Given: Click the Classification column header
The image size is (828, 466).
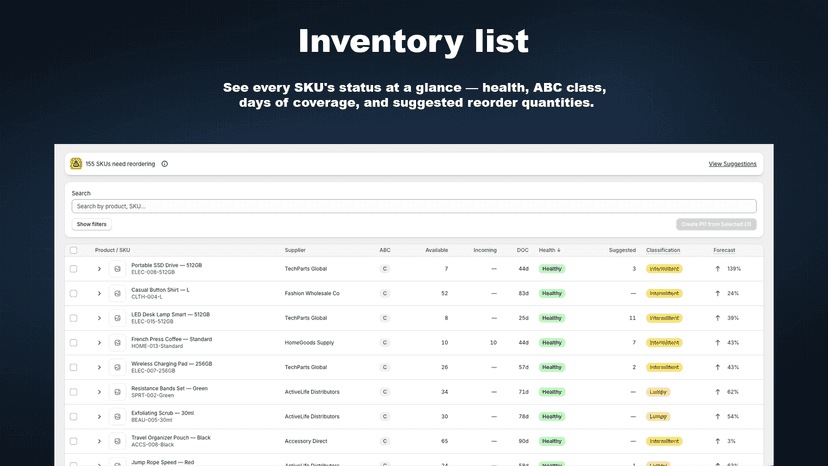Looking at the screenshot, I should (x=663, y=250).
